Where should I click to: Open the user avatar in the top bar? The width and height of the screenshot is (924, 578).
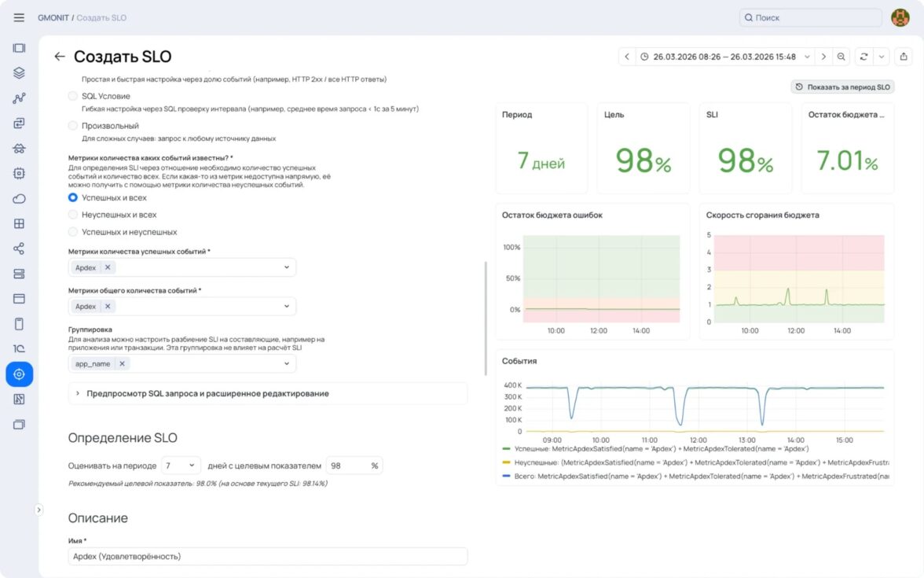pyautogui.click(x=900, y=17)
